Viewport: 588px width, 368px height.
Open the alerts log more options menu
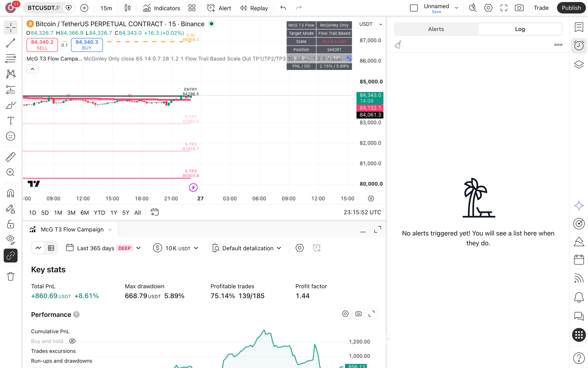tap(558, 45)
